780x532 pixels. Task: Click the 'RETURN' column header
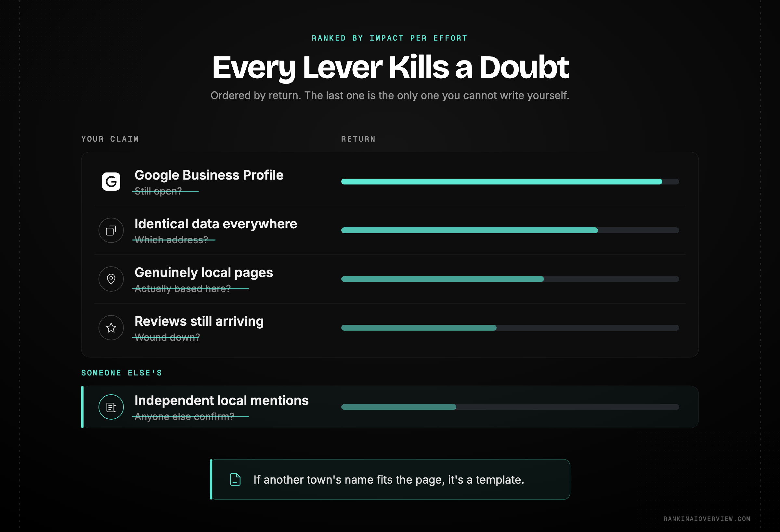pos(358,139)
